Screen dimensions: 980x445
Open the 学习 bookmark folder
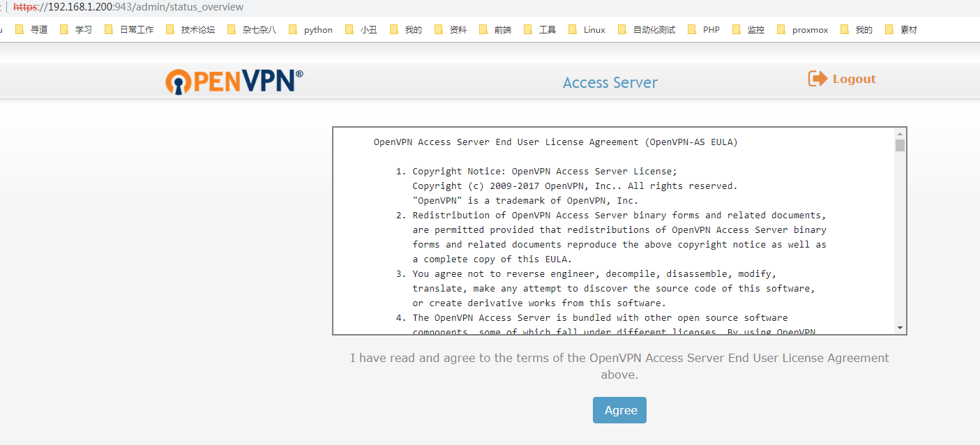(x=75, y=30)
